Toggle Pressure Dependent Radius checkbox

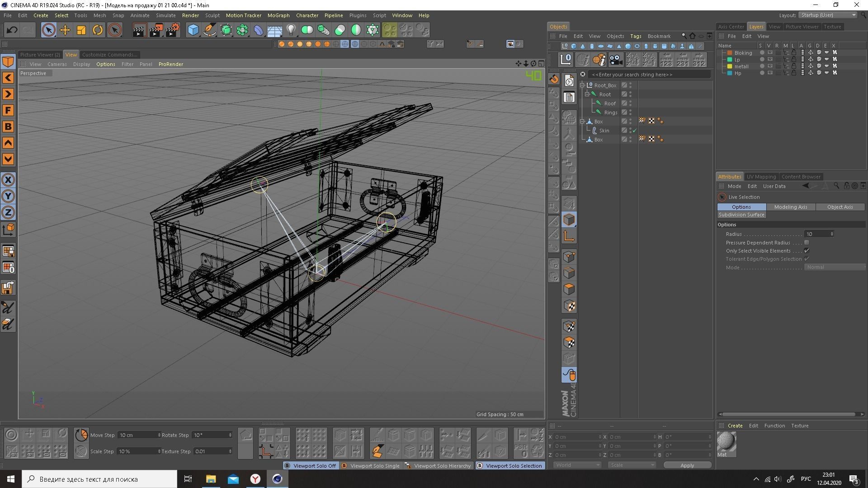(x=807, y=243)
